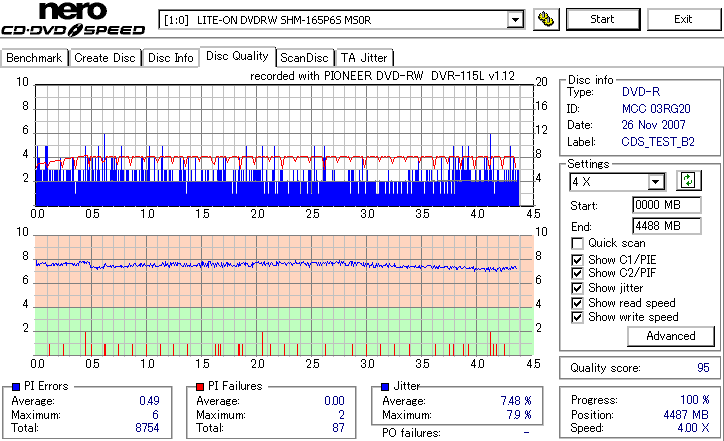
Task: Click the blue Jitter legend square
Action: [385, 387]
